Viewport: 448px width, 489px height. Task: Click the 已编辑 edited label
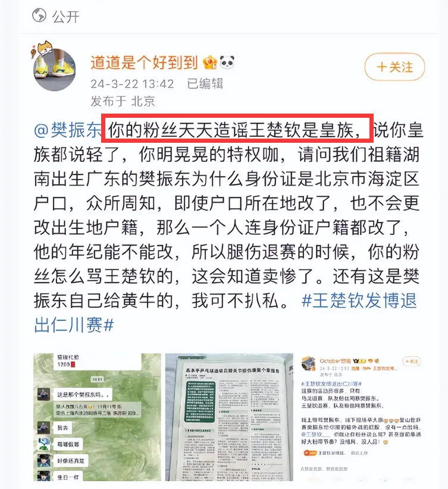click(x=205, y=84)
